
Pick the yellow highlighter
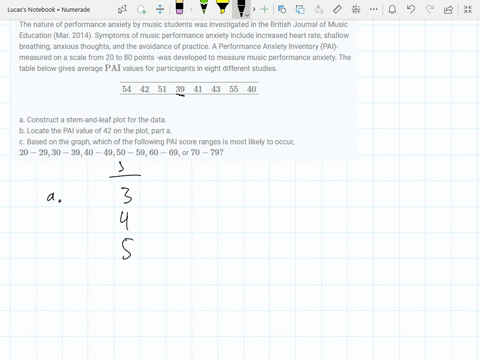click(x=222, y=7)
